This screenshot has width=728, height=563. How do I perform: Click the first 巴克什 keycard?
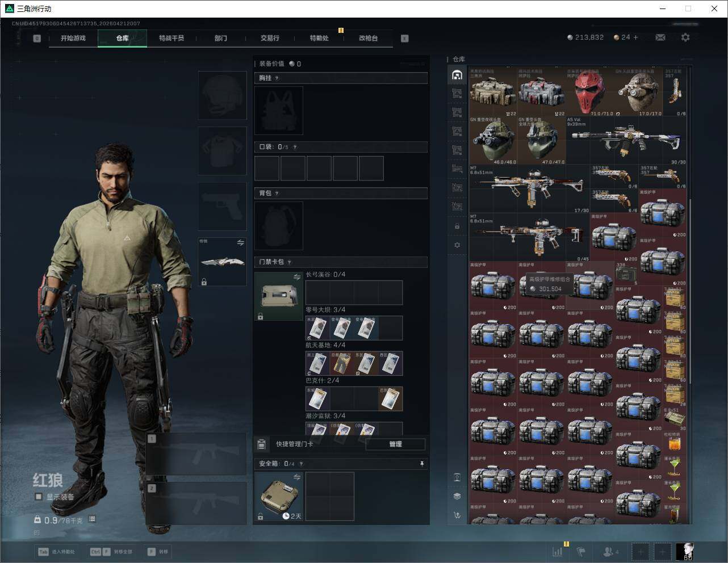pyautogui.click(x=317, y=399)
